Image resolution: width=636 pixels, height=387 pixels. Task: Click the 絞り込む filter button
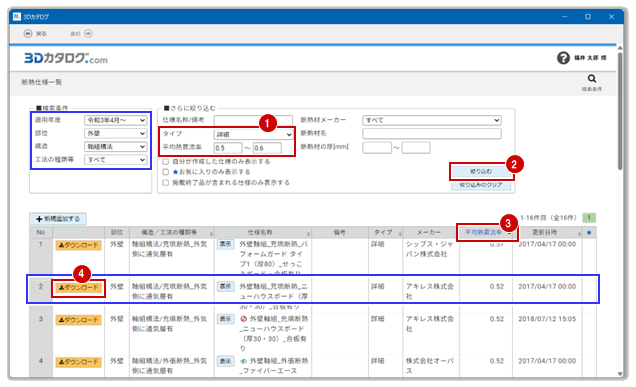[481, 172]
